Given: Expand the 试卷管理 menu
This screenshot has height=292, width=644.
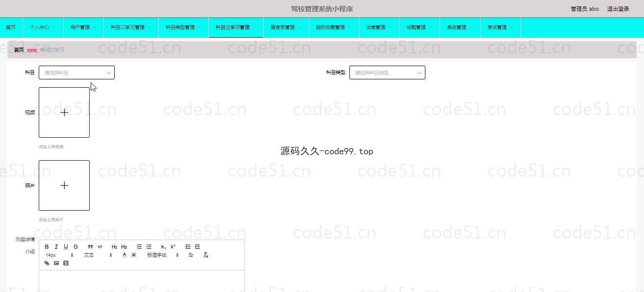Looking at the screenshot, I should point(379,27).
